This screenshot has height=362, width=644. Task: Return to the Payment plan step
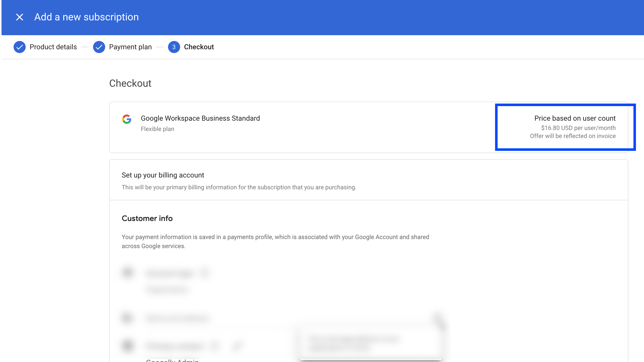coord(130,47)
